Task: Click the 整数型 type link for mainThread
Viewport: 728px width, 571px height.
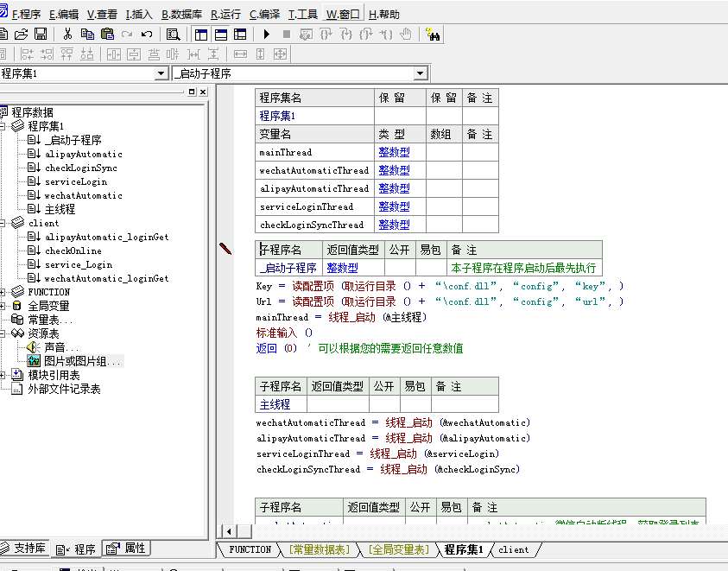Action: pyautogui.click(x=394, y=152)
